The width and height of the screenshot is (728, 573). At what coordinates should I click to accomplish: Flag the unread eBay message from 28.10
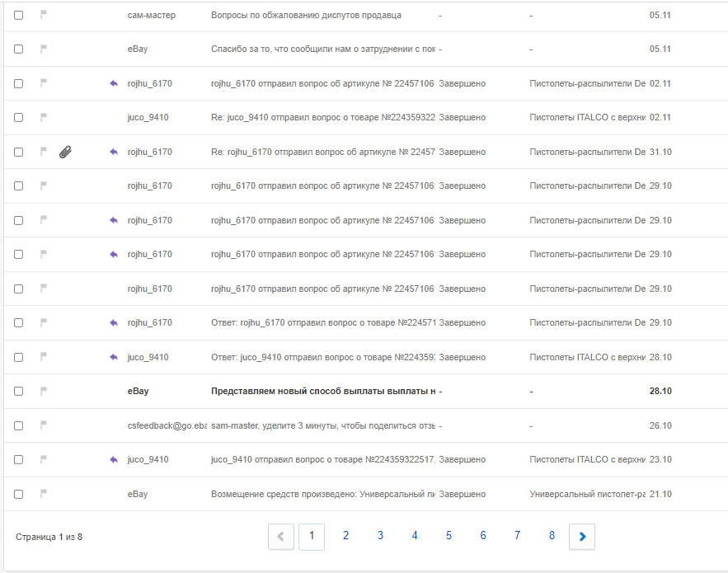click(x=43, y=391)
